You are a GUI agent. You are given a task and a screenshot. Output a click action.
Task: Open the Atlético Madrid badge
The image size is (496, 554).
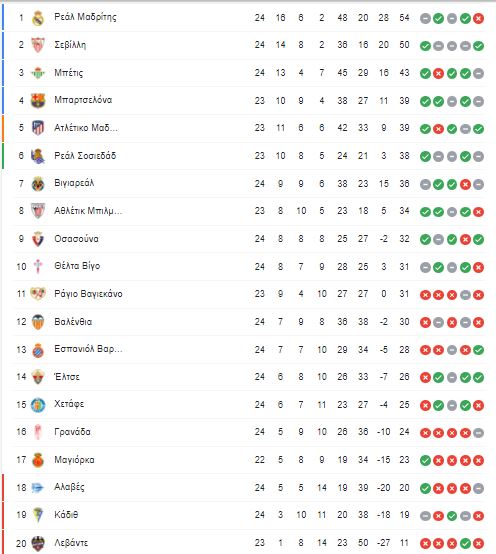(x=38, y=128)
